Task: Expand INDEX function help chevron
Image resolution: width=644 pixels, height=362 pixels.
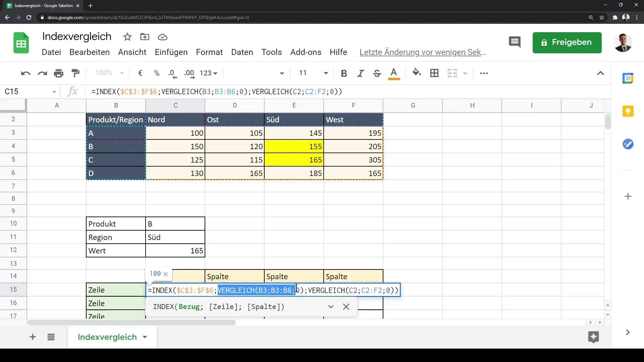Action: (x=331, y=307)
